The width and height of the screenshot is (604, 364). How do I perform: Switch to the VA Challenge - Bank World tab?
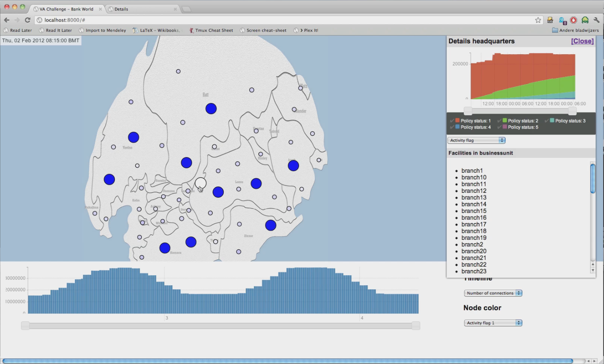coord(66,9)
